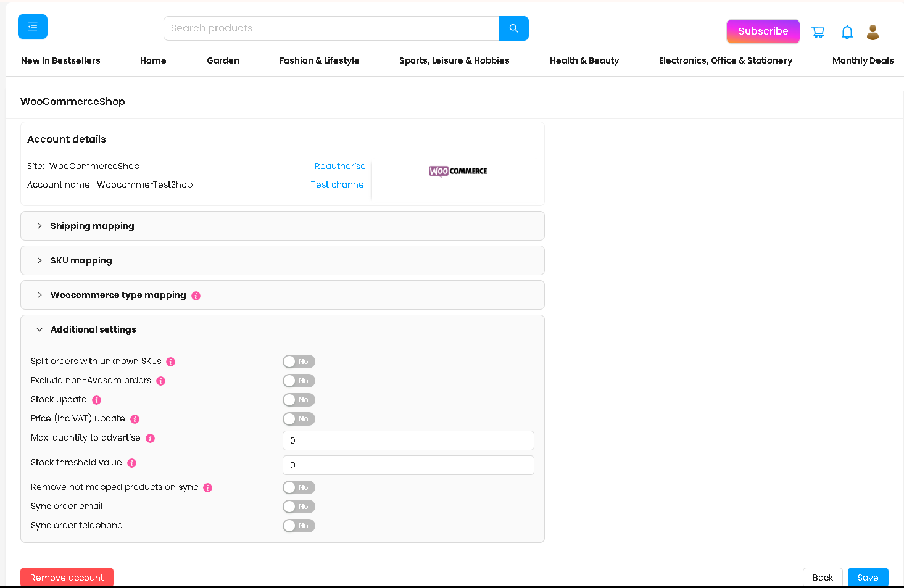
Task: View notifications bell icon
Action: (847, 32)
